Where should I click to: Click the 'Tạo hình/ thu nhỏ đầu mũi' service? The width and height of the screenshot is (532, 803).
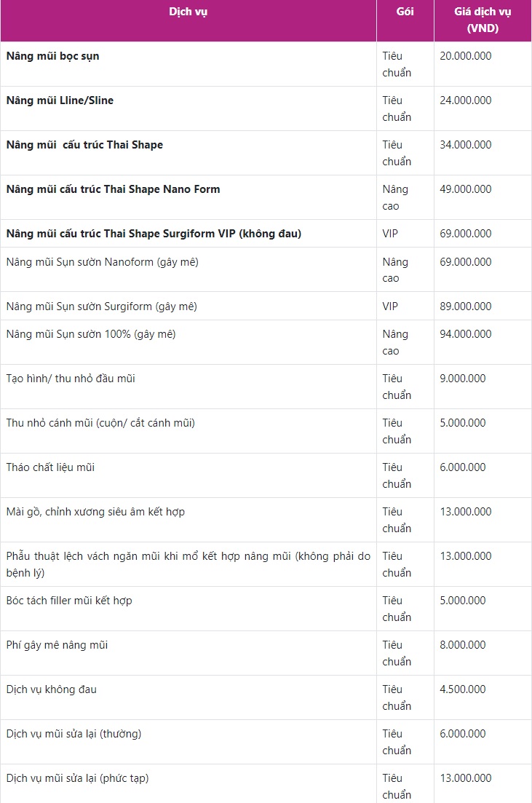point(71,379)
